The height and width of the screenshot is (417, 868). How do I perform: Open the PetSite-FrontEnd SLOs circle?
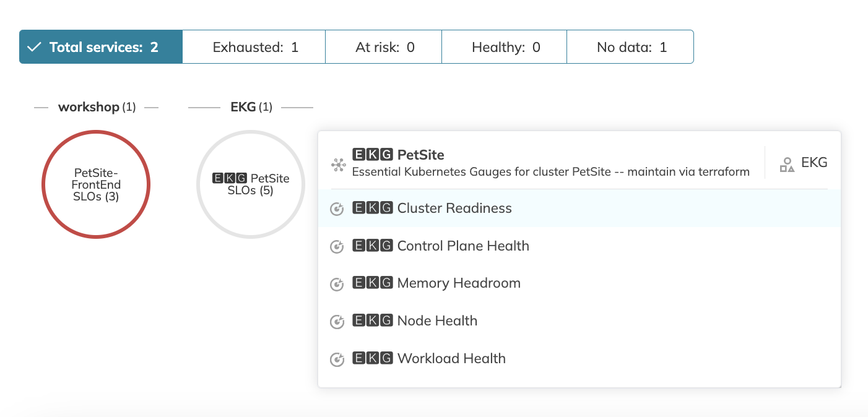pos(96,184)
